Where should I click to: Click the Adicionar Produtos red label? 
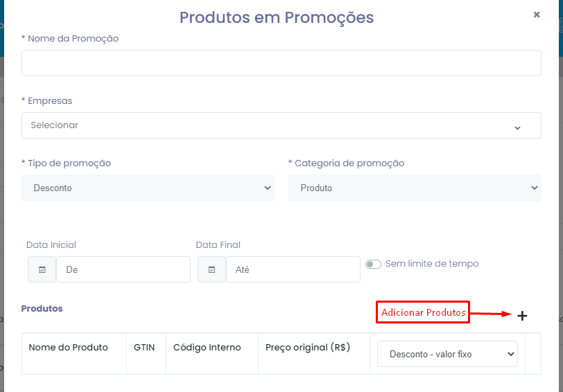[423, 312]
